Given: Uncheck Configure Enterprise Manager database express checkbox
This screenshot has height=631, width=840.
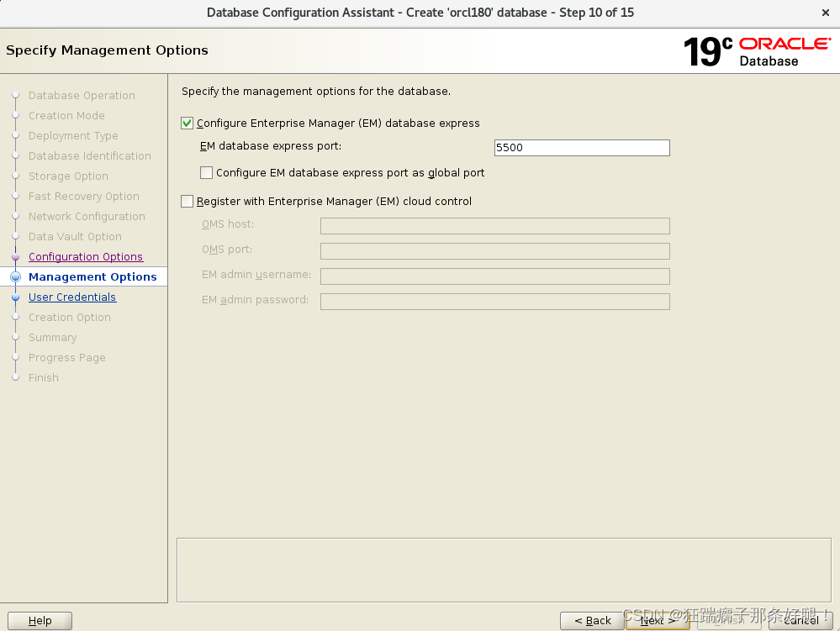Looking at the screenshot, I should pos(187,124).
